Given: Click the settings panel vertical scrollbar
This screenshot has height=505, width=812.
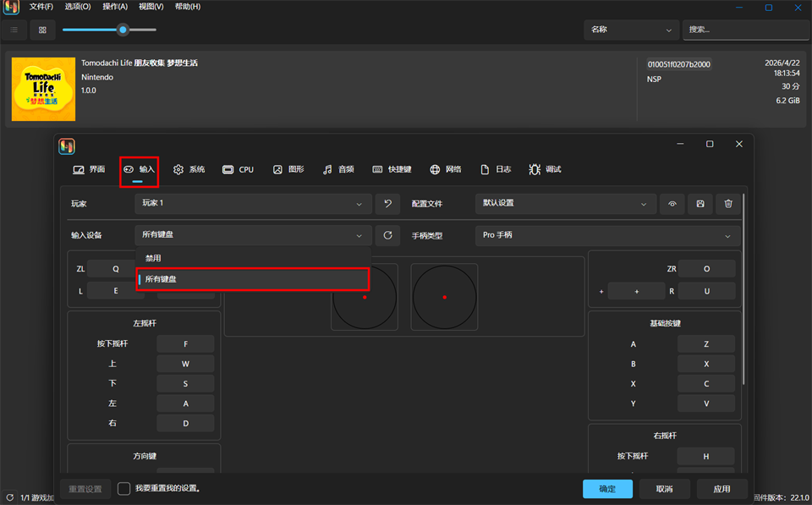Looking at the screenshot, I should click(743, 289).
